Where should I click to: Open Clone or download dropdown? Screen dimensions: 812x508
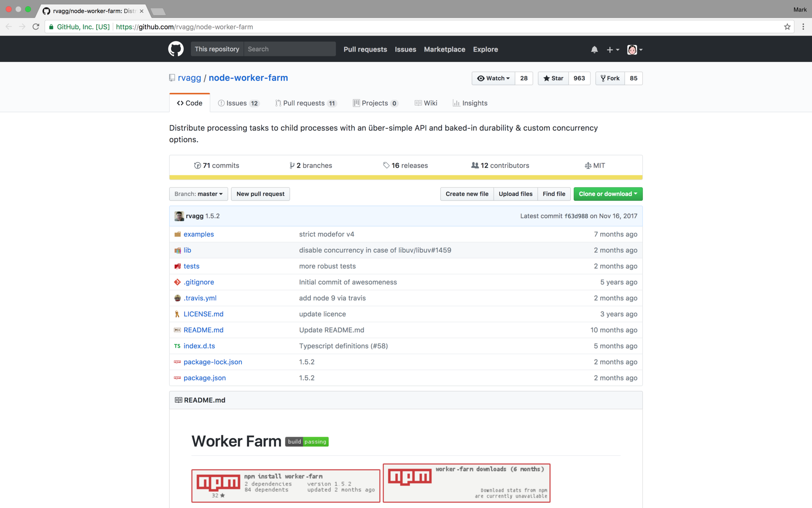coord(607,194)
